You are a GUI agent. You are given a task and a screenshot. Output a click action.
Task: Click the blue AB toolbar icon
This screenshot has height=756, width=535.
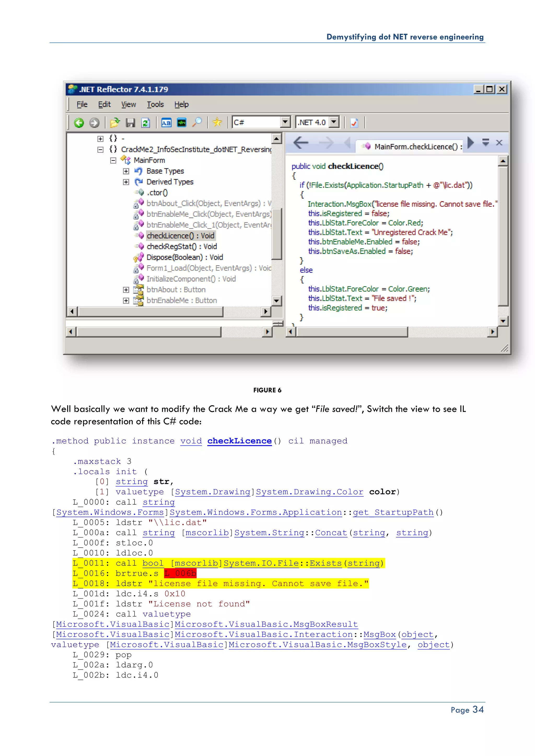point(166,123)
